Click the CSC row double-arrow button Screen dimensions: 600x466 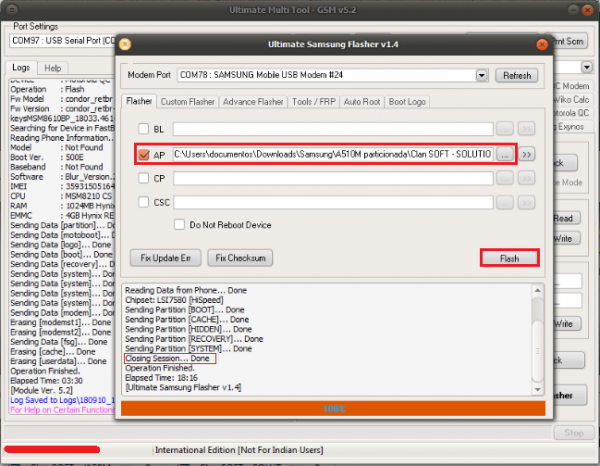527,202
